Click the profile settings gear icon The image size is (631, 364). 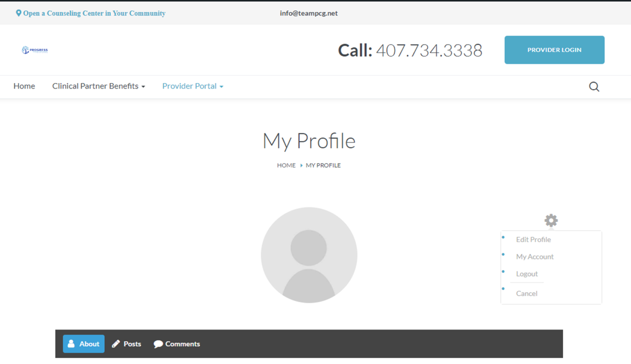(551, 220)
